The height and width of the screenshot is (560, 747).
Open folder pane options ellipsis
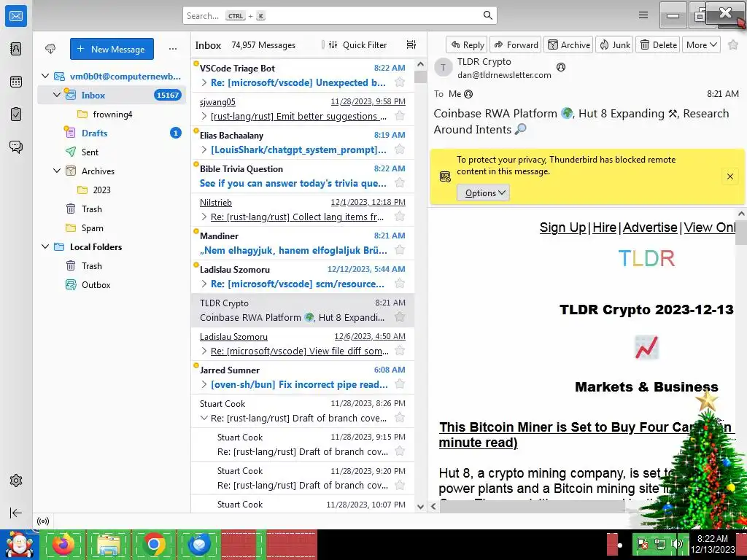click(173, 49)
